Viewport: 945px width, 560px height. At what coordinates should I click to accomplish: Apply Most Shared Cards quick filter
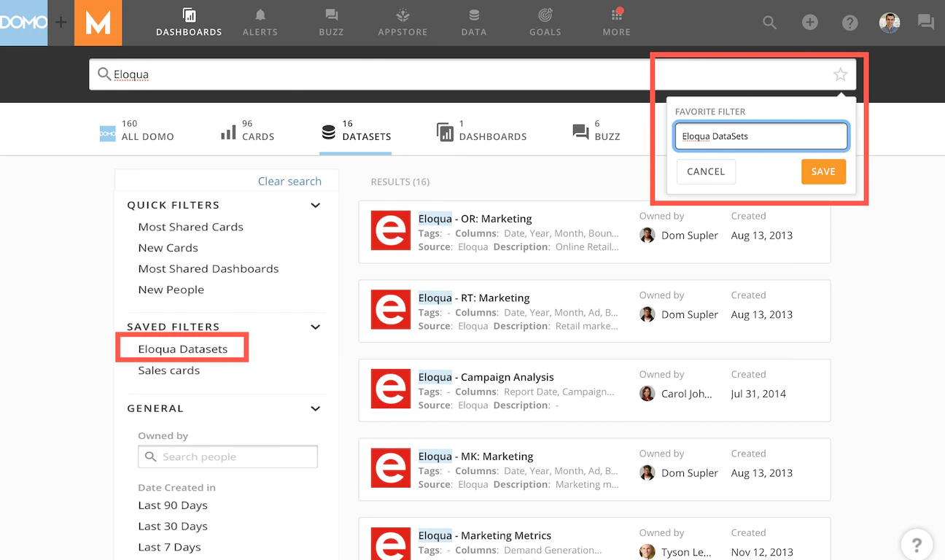[191, 227]
